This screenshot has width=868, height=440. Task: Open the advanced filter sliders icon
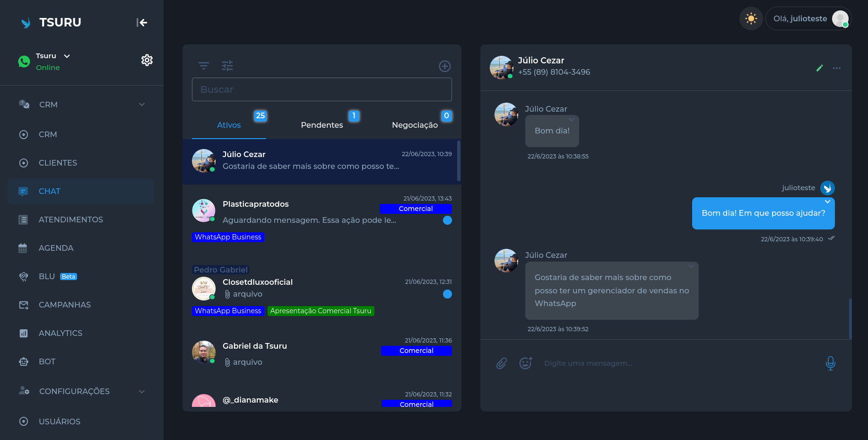[x=227, y=66]
